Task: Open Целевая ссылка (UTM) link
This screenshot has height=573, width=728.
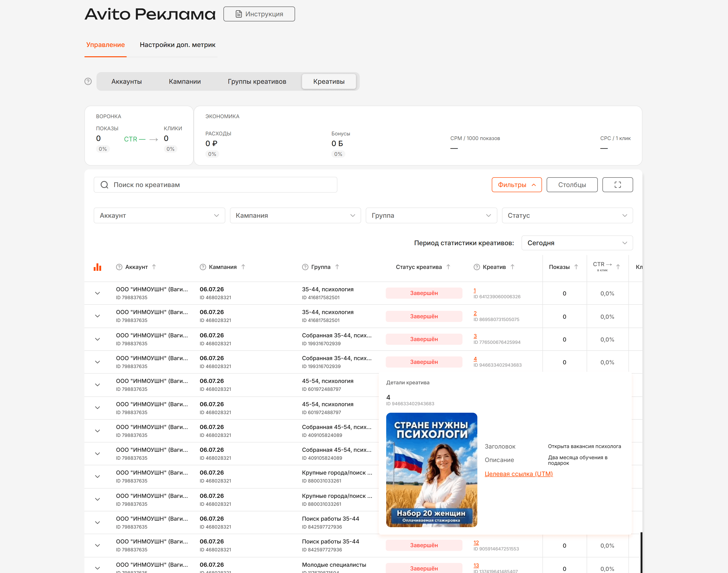Action: pyautogui.click(x=519, y=474)
